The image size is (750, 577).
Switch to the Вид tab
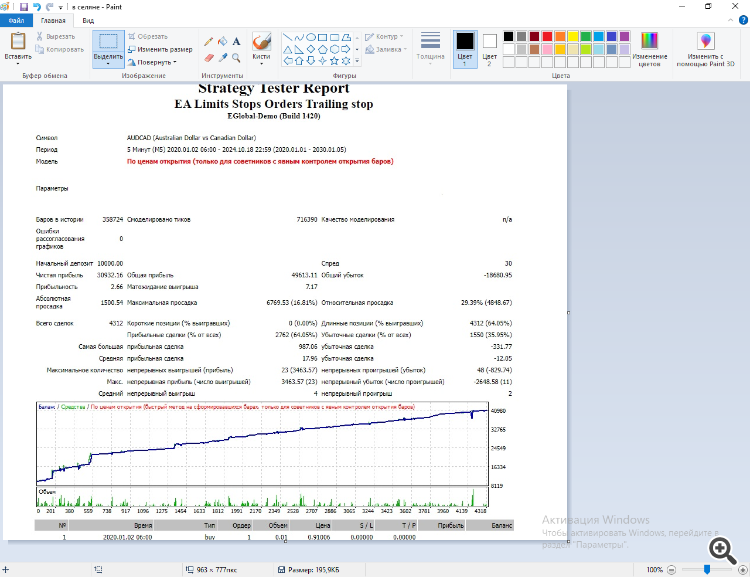click(88, 21)
